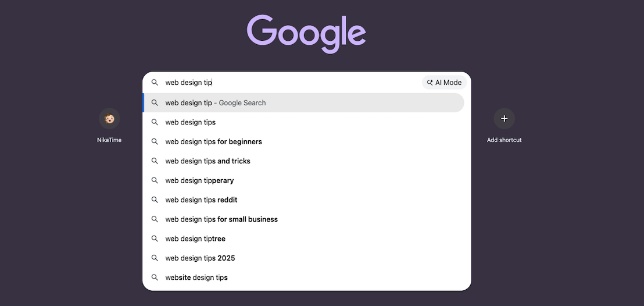Pick 'web design tips and tricks' suggestion
This screenshot has width=644, height=306.
[x=207, y=161]
